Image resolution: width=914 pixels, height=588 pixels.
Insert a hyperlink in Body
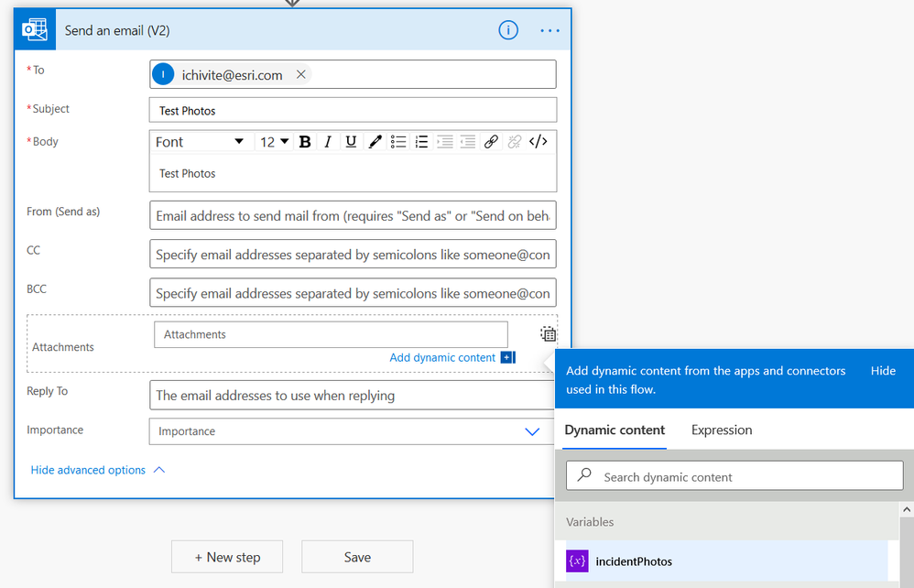(x=491, y=142)
